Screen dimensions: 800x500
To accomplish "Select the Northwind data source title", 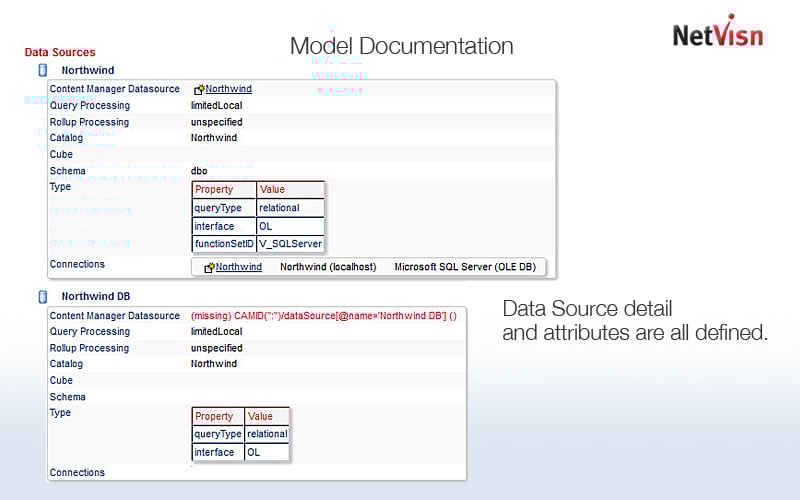I will click(88, 70).
